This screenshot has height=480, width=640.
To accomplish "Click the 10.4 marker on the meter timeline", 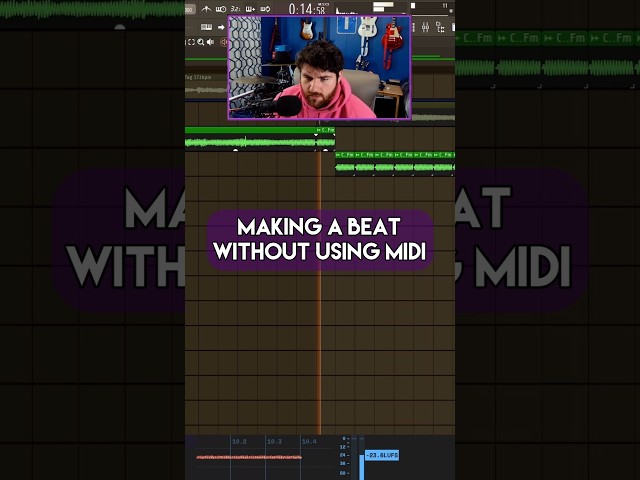I will [x=309, y=442].
